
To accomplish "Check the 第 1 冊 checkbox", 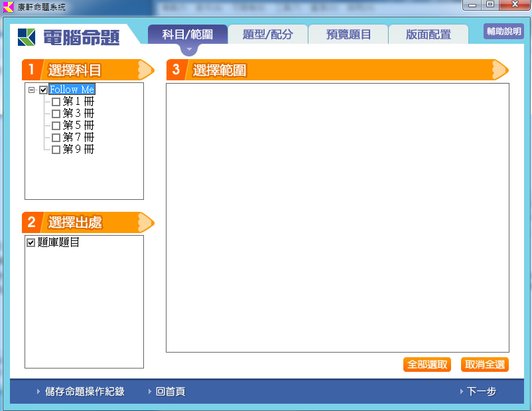I will 56,102.
